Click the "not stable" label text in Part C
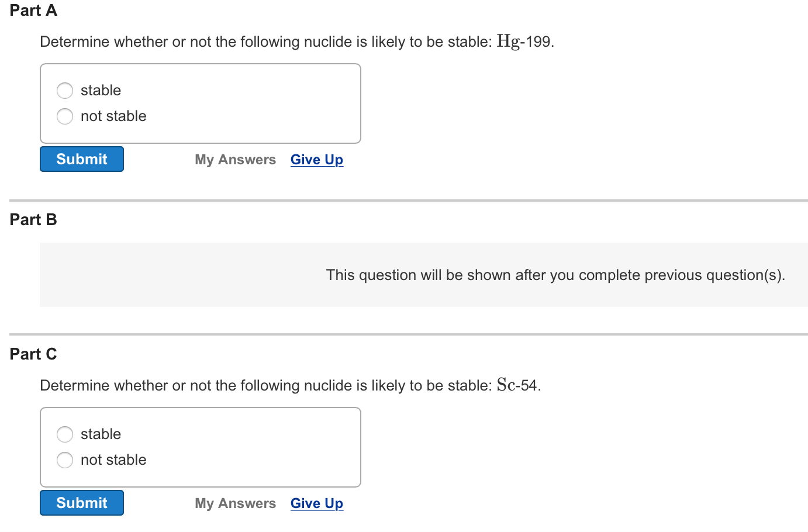The width and height of the screenshot is (808, 532). pos(113,460)
